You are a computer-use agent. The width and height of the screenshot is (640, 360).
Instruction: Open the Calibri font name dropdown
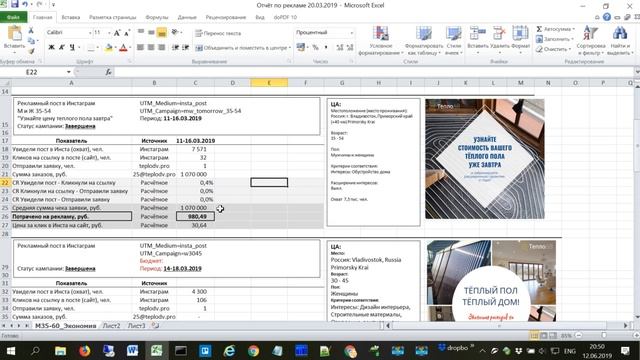[x=90, y=32]
